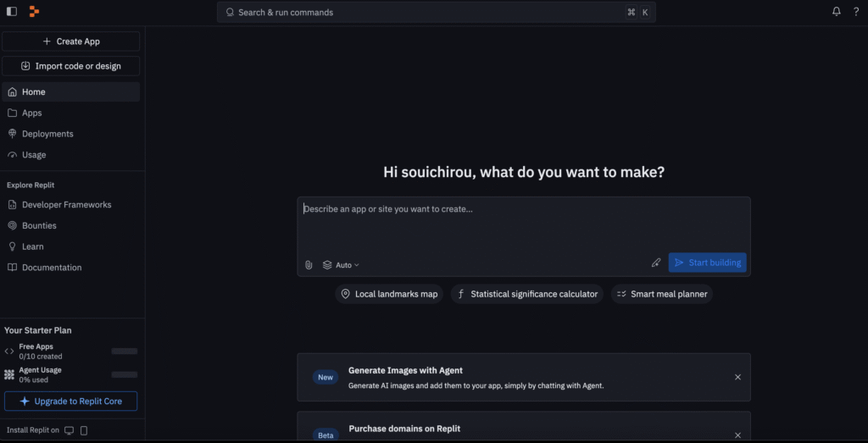The height and width of the screenshot is (443, 868).
Task: Click the orange Replit logo
Action: [34, 12]
